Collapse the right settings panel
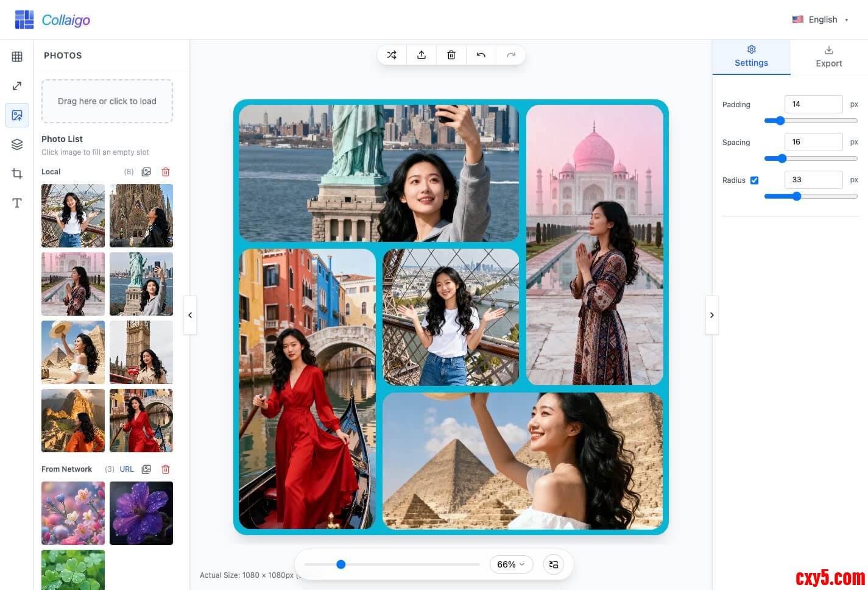 [711, 315]
